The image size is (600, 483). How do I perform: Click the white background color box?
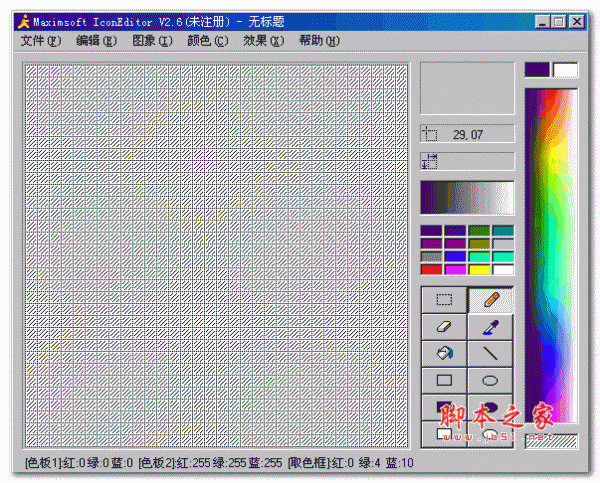point(565,70)
